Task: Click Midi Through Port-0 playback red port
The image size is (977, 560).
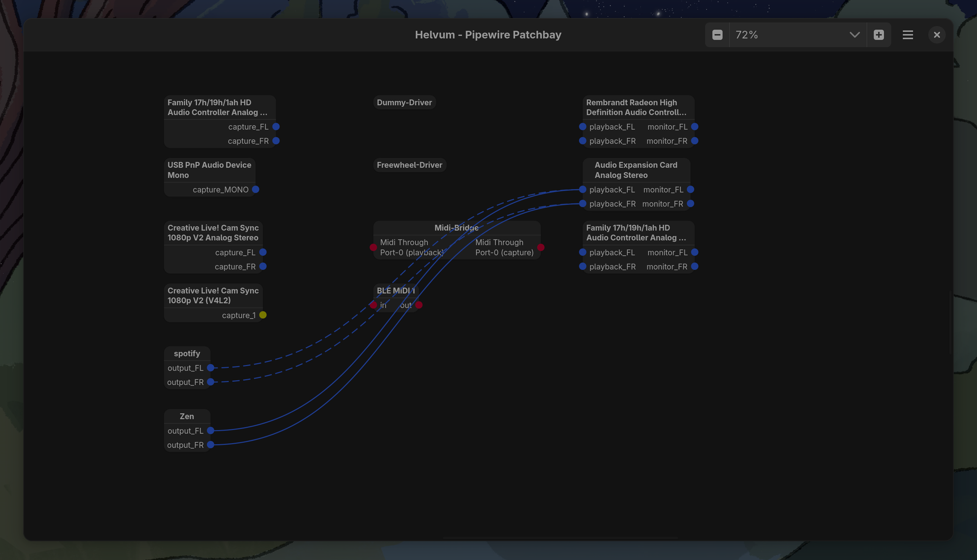Action: tap(374, 248)
